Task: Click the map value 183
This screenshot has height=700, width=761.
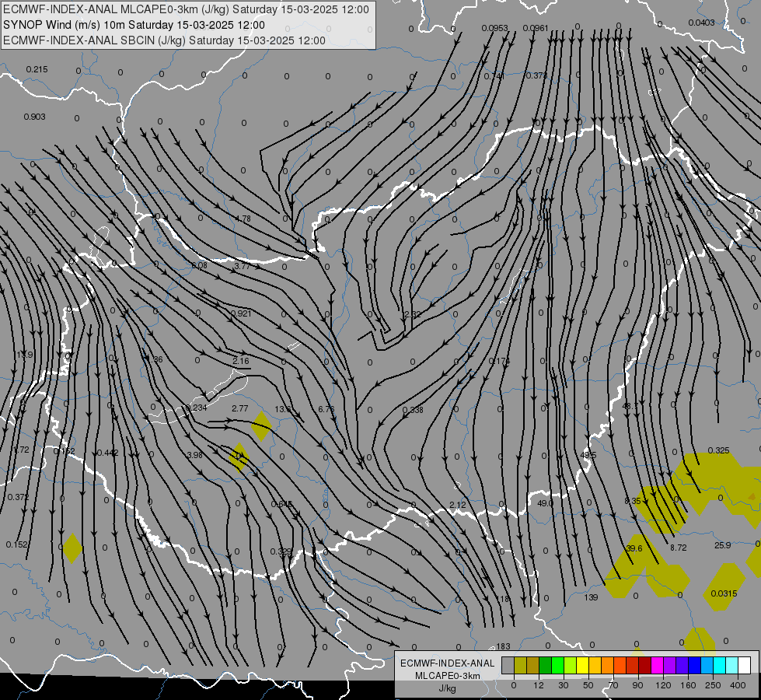Action: pos(503,646)
